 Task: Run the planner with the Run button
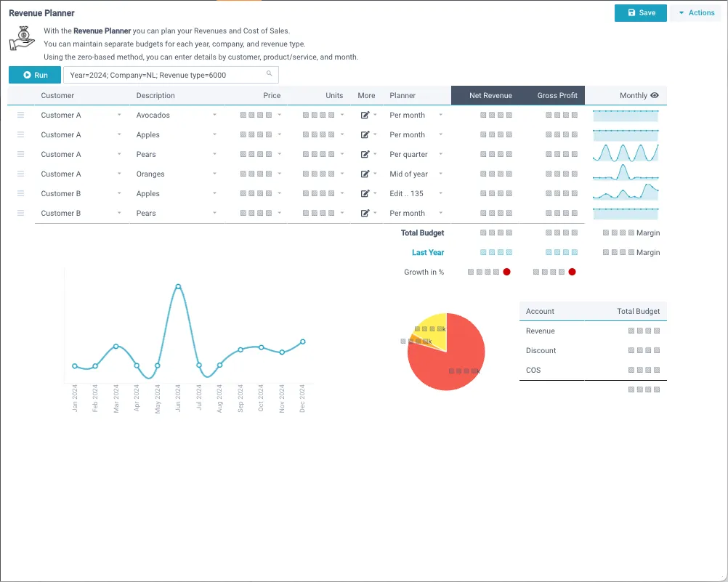pyautogui.click(x=35, y=75)
